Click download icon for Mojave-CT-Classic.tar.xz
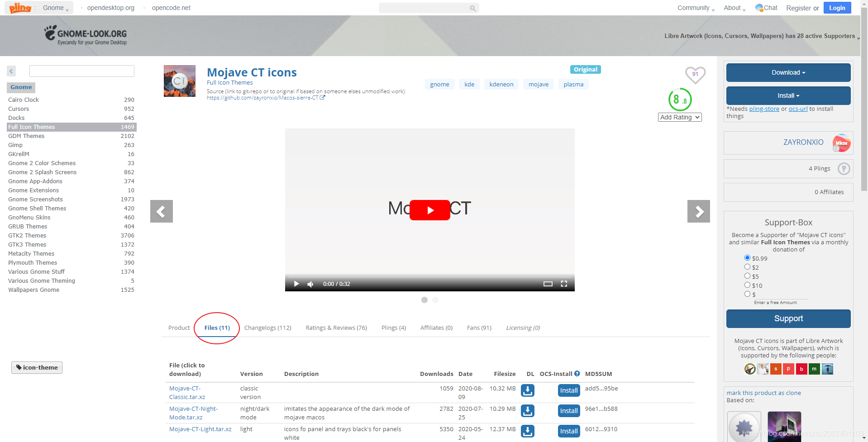 coord(528,390)
